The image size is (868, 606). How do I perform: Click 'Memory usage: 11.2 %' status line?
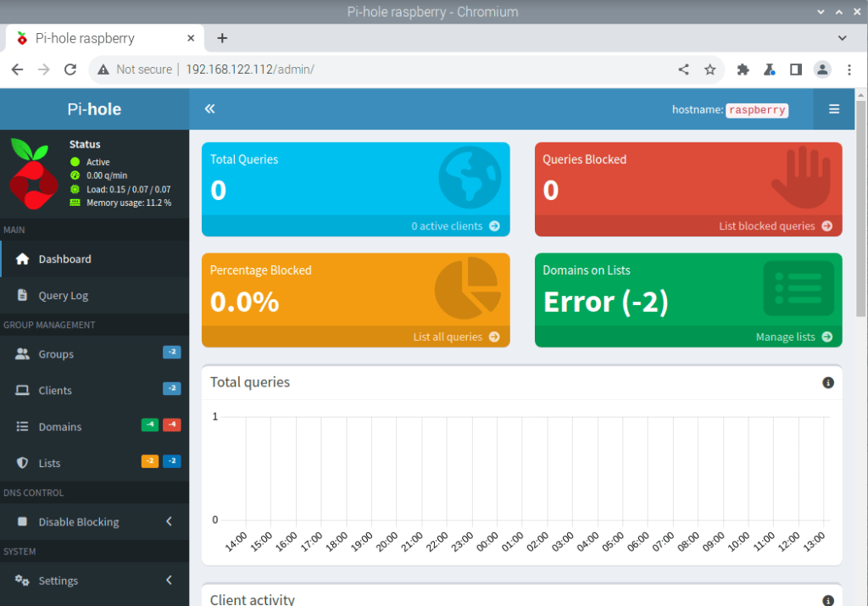[129, 203]
